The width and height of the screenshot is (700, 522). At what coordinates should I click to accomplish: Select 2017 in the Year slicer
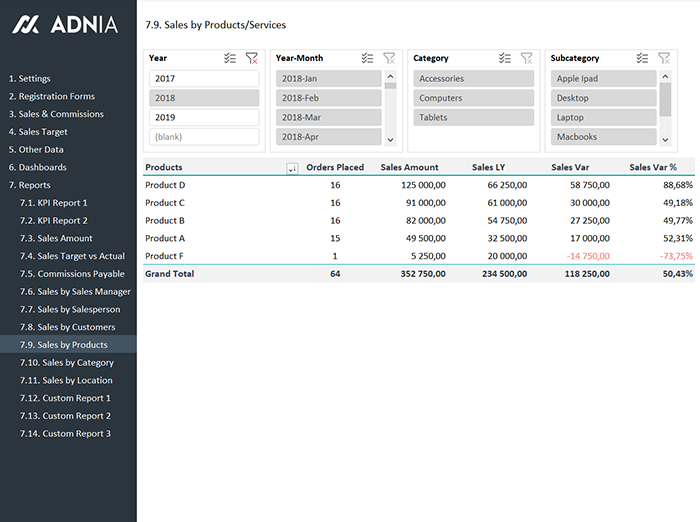pyautogui.click(x=203, y=78)
